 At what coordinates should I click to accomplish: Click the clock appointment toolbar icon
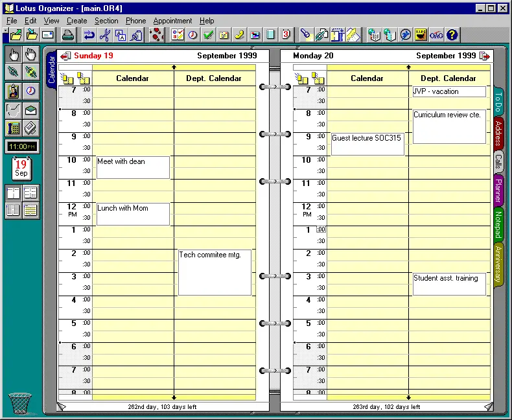(x=192, y=35)
